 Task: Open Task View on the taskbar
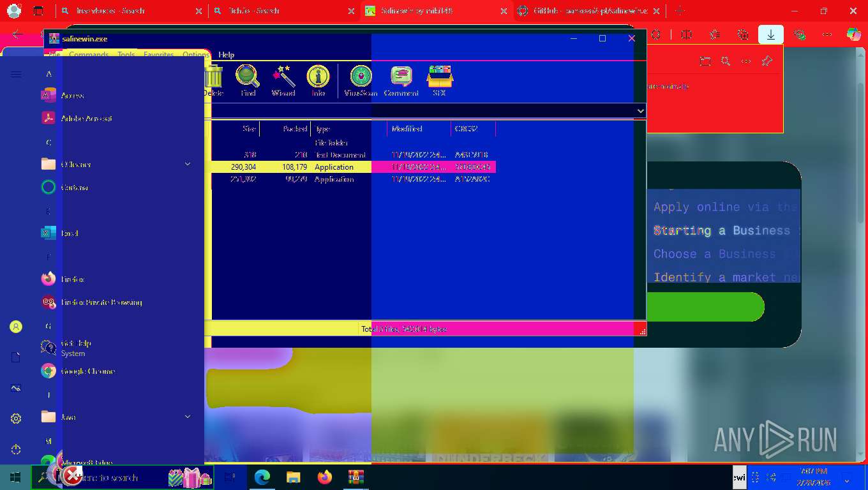pos(230,477)
